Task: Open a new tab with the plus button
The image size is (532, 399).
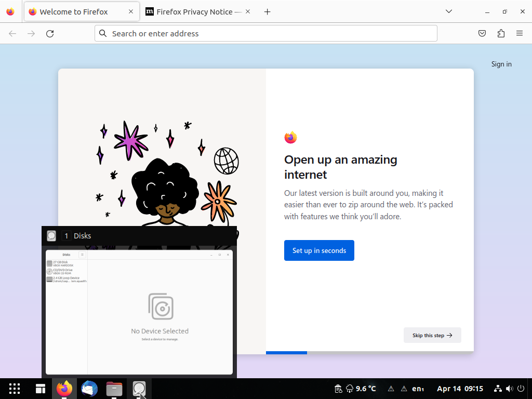Action: tap(268, 12)
